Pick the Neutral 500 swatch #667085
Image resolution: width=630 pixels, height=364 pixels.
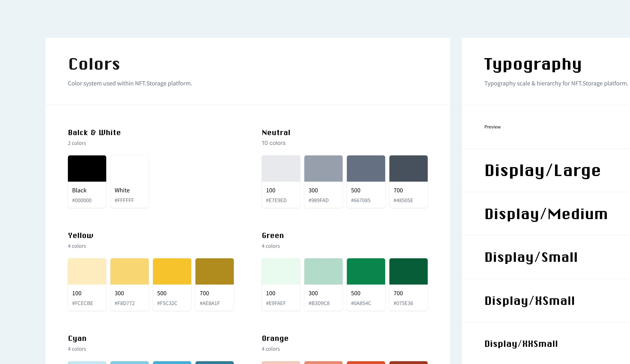click(x=366, y=181)
